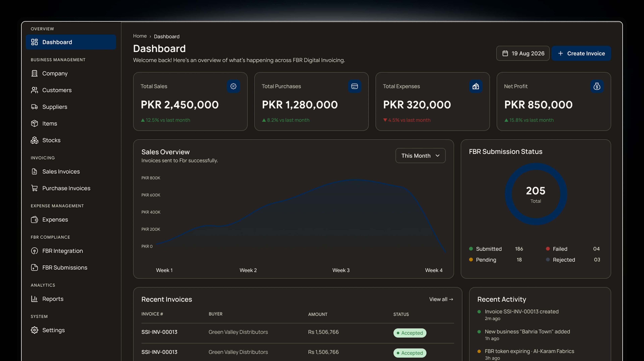Click the Customers people icon
Viewport: 644px width, 361px height.
[x=34, y=90]
